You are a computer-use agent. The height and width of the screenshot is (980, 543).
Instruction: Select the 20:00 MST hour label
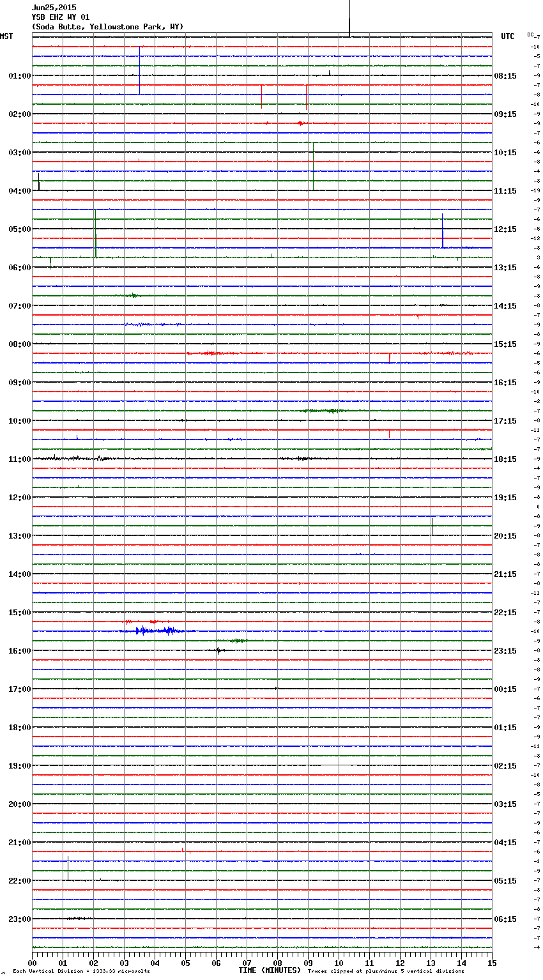(x=20, y=804)
